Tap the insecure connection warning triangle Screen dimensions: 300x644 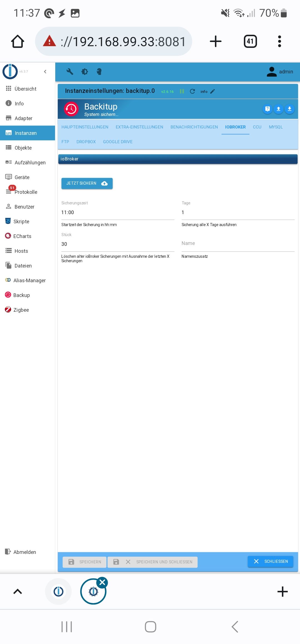coord(49,41)
